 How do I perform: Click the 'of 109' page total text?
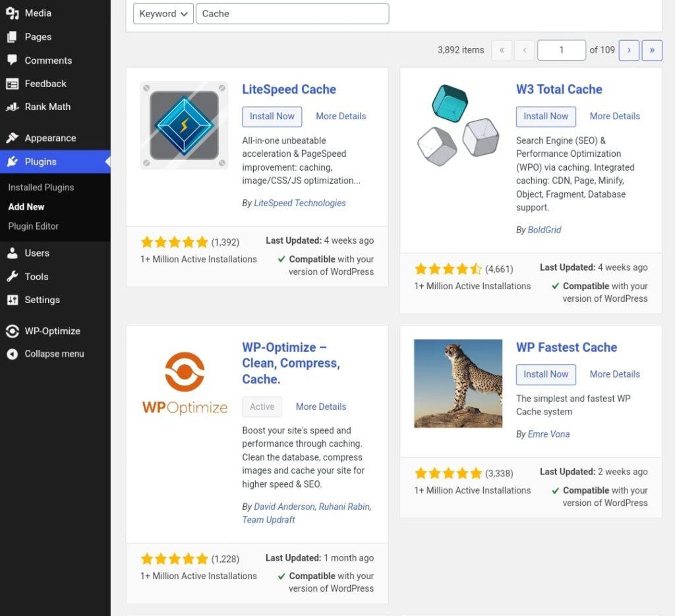coord(602,50)
